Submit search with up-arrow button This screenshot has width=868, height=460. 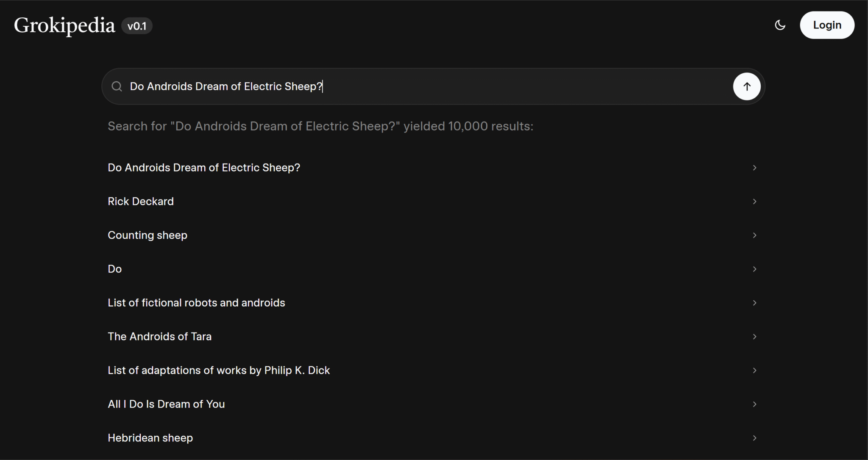pyautogui.click(x=746, y=86)
